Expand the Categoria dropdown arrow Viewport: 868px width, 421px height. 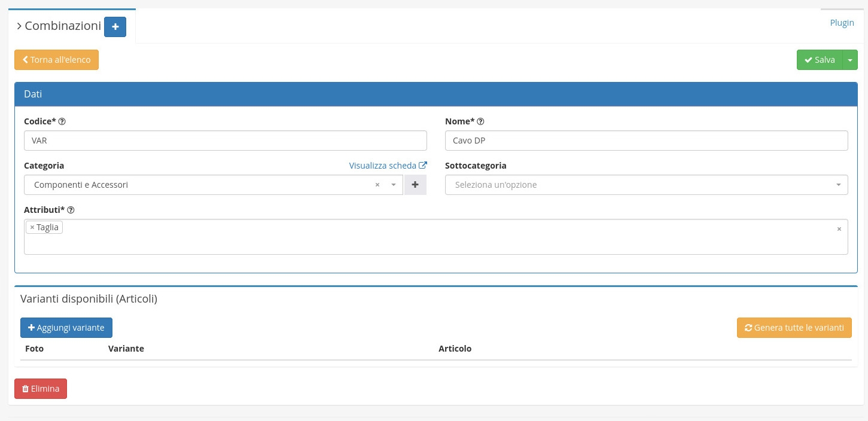[394, 185]
